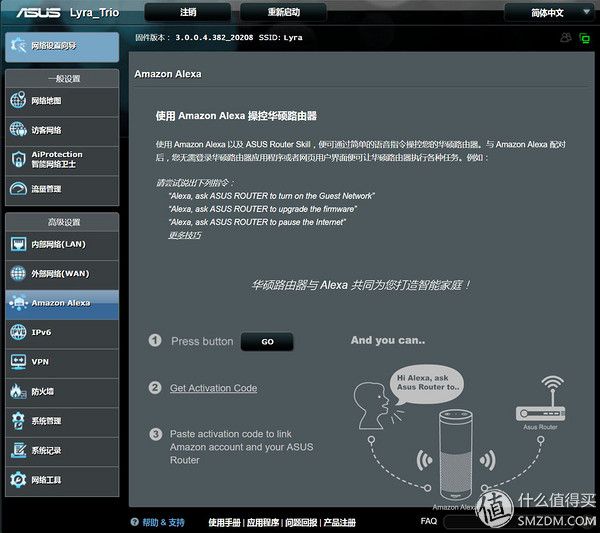
Task: Click the user accounts icon in header
Action: coord(566,37)
